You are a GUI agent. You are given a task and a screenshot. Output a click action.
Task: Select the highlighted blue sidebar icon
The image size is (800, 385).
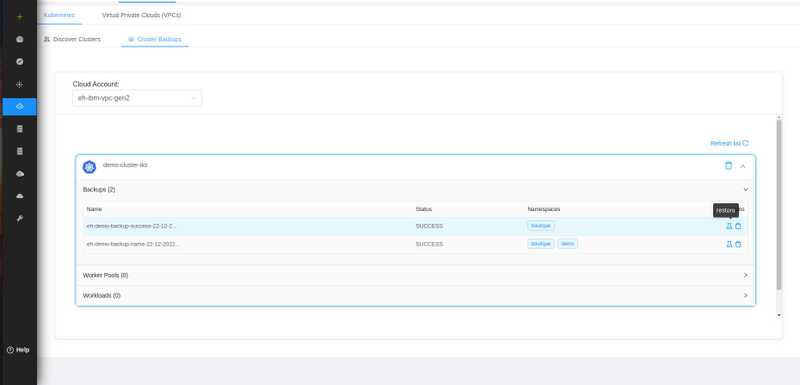pos(19,107)
